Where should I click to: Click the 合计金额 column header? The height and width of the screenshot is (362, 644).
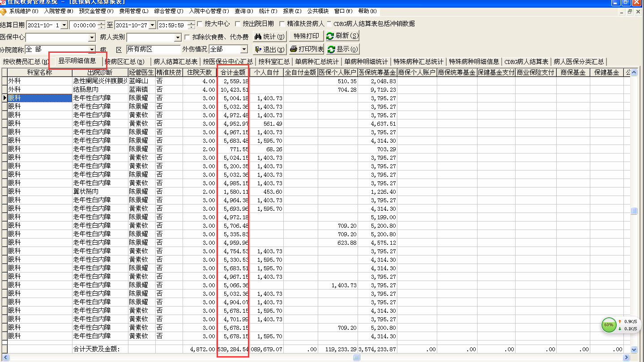point(233,72)
